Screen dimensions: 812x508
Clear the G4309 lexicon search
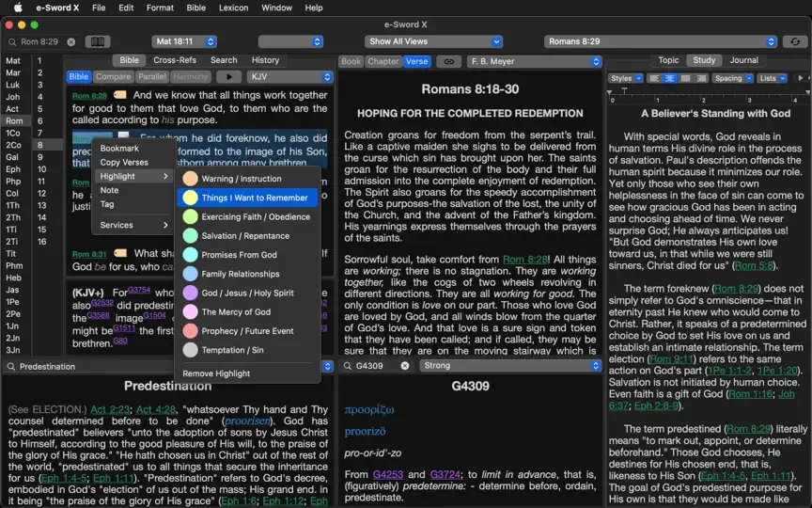405,366
